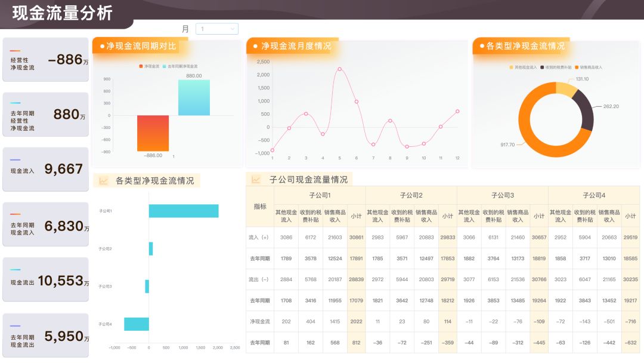Click the 29519 subtotal cell
Image resolution: width=644 pixels, height=363 pixels.
pos(630,237)
